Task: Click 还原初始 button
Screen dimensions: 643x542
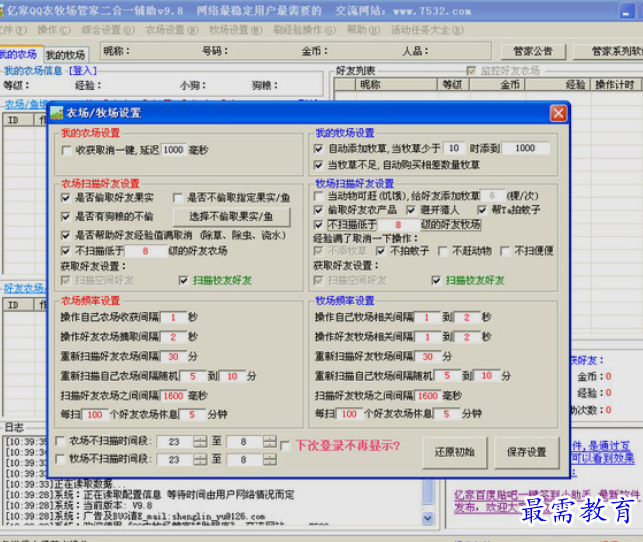Action: point(455,452)
